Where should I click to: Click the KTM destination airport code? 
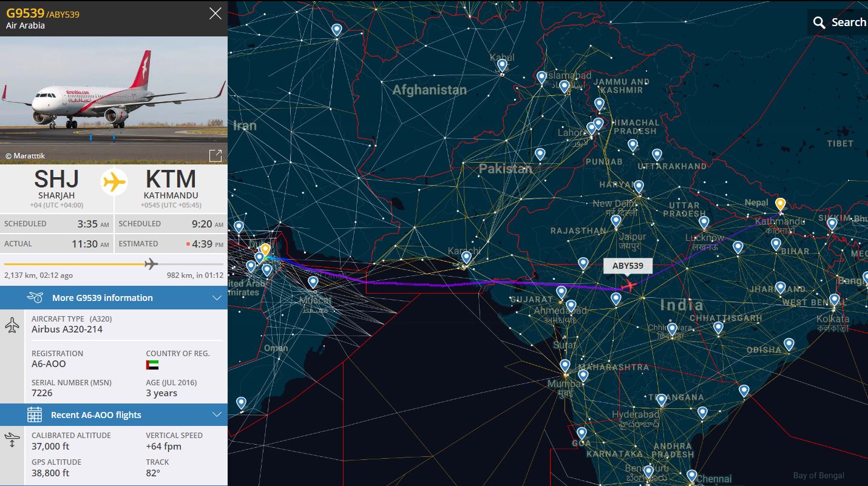click(x=170, y=180)
